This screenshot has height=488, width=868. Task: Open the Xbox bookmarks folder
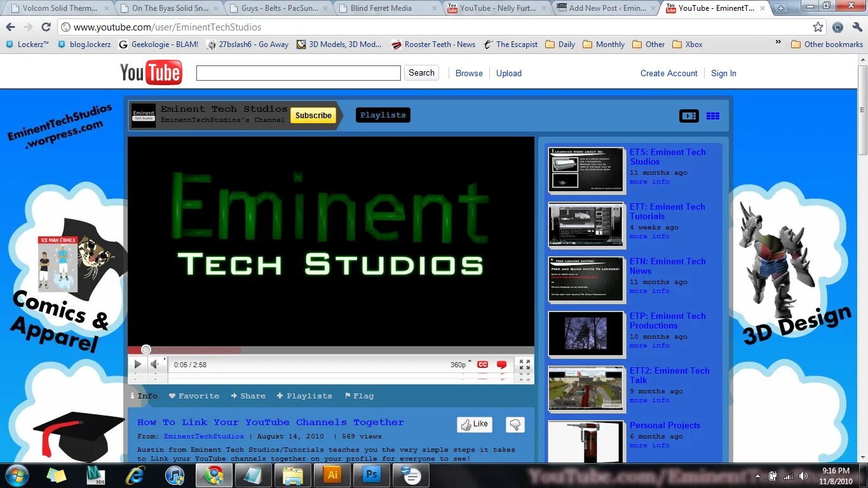click(x=688, y=44)
